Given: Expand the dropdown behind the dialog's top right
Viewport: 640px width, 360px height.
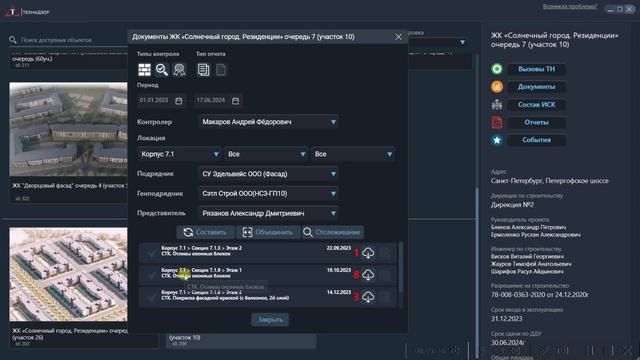Looking at the screenshot, I should pos(462,42).
